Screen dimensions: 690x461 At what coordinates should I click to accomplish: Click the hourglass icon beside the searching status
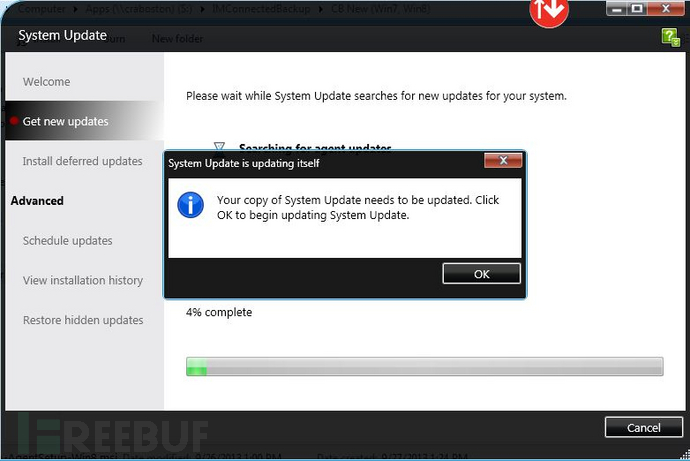pyautogui.click(x=219, y=146)
